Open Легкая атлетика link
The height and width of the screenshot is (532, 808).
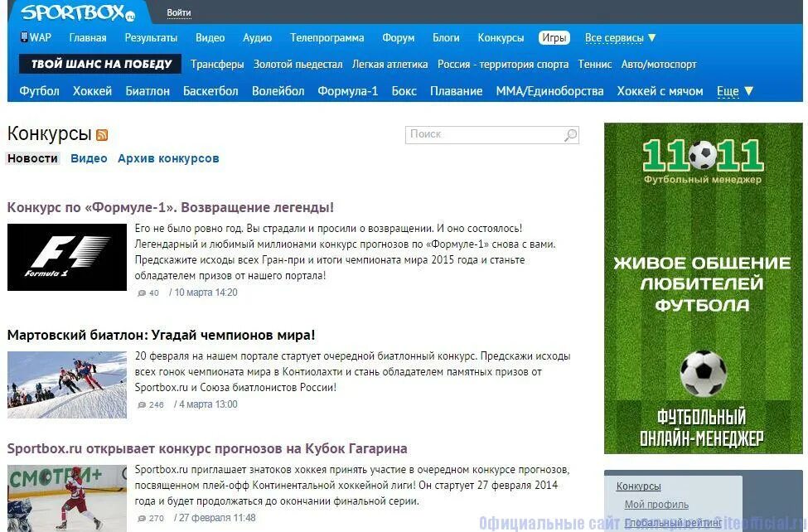pyautogui.click(x=389, y=65)
